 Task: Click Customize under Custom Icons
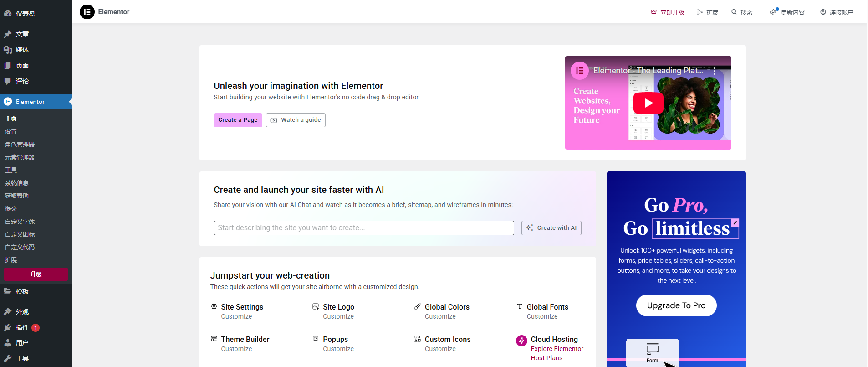tap(440, 349)
